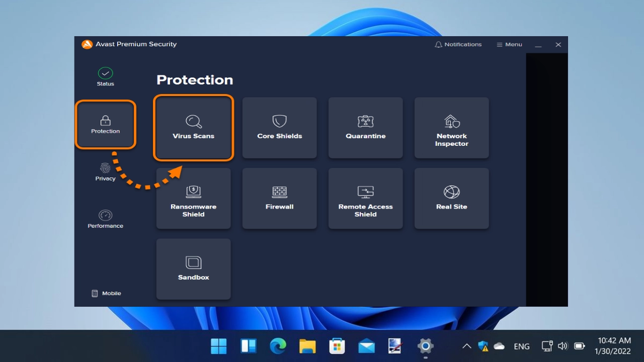The width and height of the screenshot is (644, 362).
Task: Open Microsoft Store from the taskbar
Action: coord(337,346)
